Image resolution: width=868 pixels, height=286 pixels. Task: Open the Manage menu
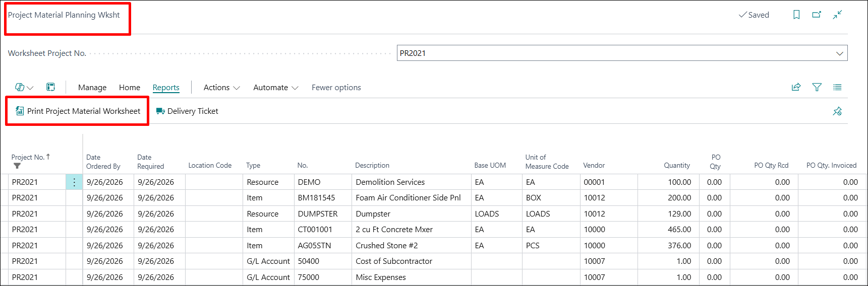coord(92,88)
